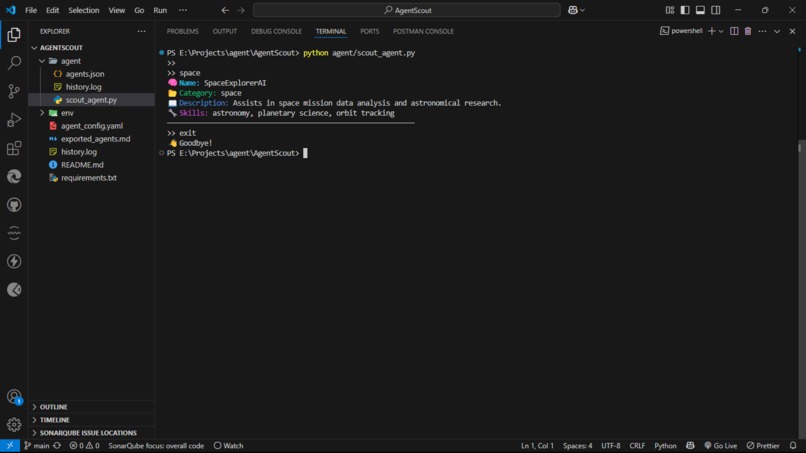Viewport: 806px width, 453px height.
Task: Open remote window from status bar corner
Action: click(x=10, y=446)
